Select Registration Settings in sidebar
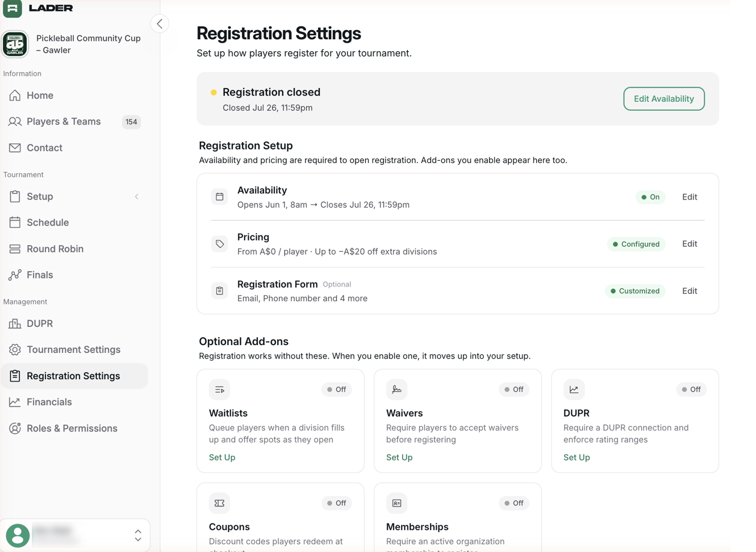This screenshot has width=756, height=552. 74,376
